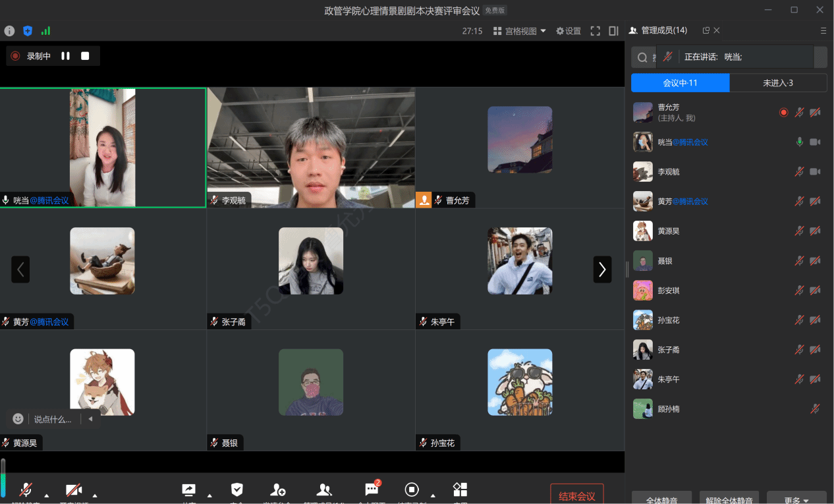This screenshot has width=834, height=504.
Task: Open the 宫格视图 layout dropdown
Action: [520, 31]
